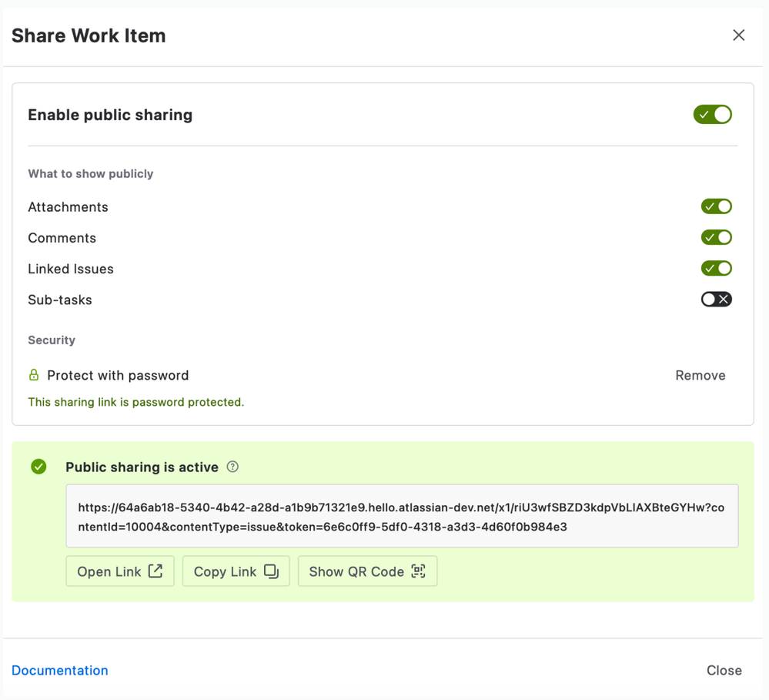Click the green lock icon
The height and width of the screenshot is (700, 769).
(34, 375)
